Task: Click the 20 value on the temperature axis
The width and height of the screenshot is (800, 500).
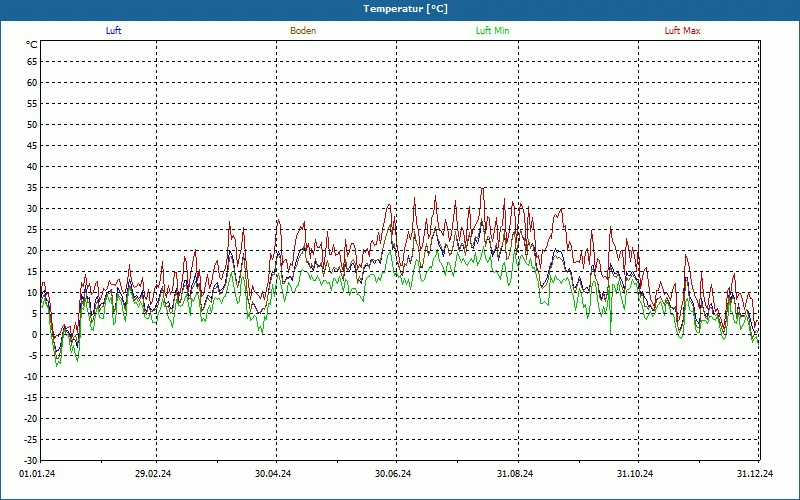Action: tap(32, 251)
